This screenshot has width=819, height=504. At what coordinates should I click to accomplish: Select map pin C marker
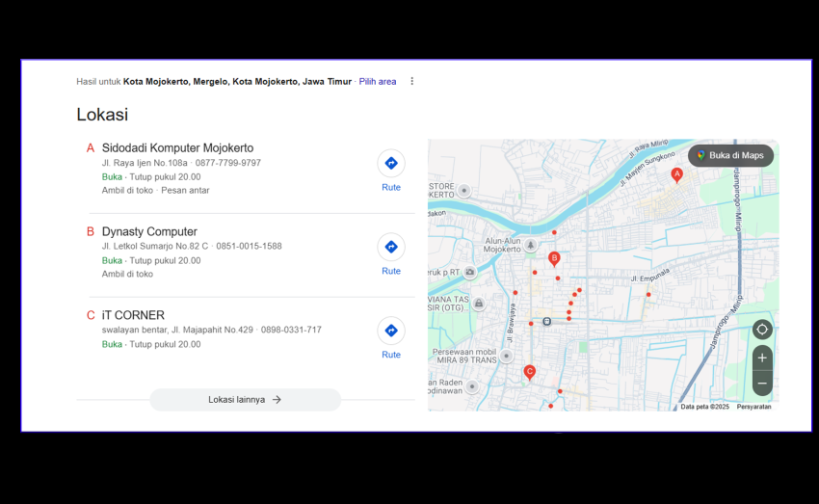click(x=530, y=372)
